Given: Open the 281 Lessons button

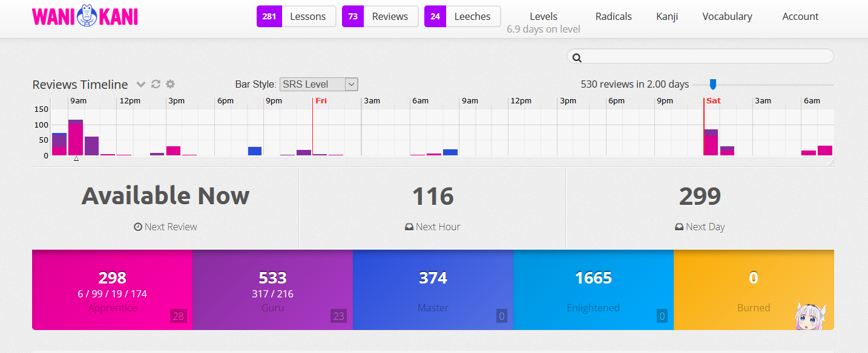Looking at the screenshot, I should (297, 16).
